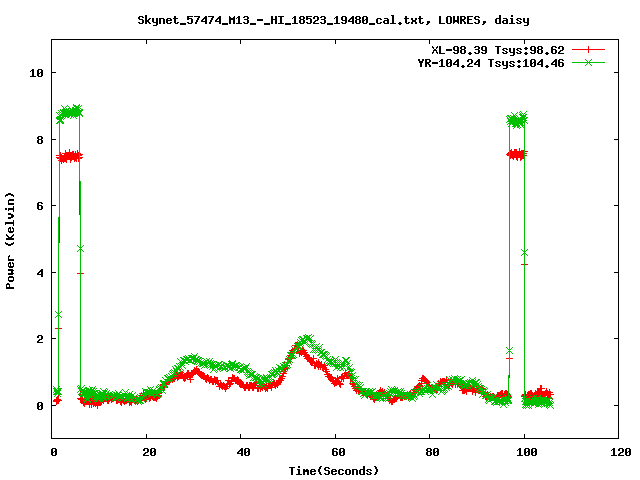The width and height of the screenshot is (640, 480).
Task: Click the y-axis tick label 8
Action: click(x=40, y=140)
